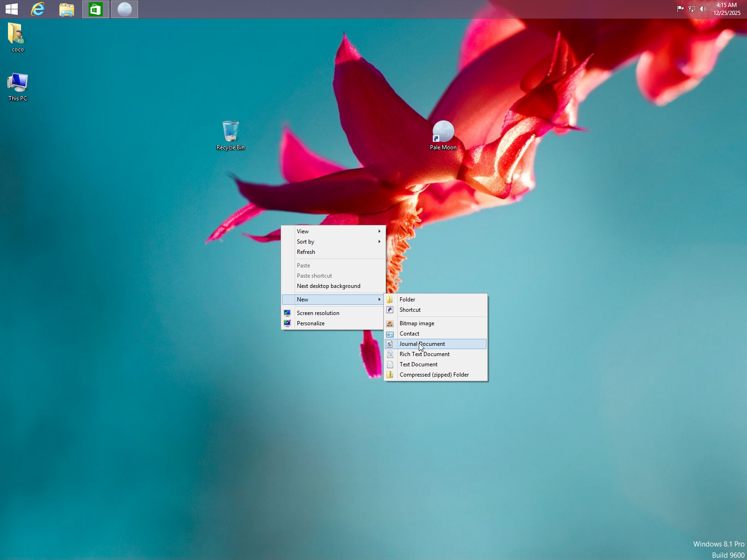Image resolution: width=747 pixels, height=560 pixels.
Task: Create a new Compressed (zipped) Folder
Action: pos(434,374)
